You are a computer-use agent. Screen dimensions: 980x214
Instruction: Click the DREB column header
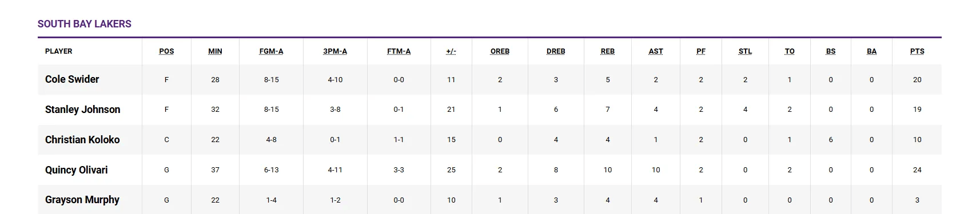556,51
